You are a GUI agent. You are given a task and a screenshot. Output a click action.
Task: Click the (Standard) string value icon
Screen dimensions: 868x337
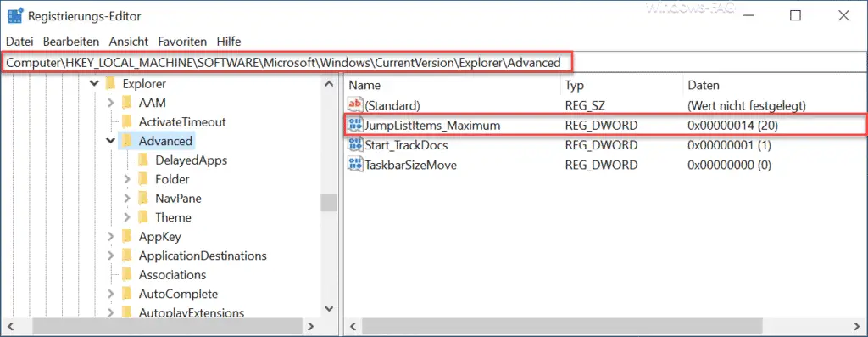click(x=355, y=104)
